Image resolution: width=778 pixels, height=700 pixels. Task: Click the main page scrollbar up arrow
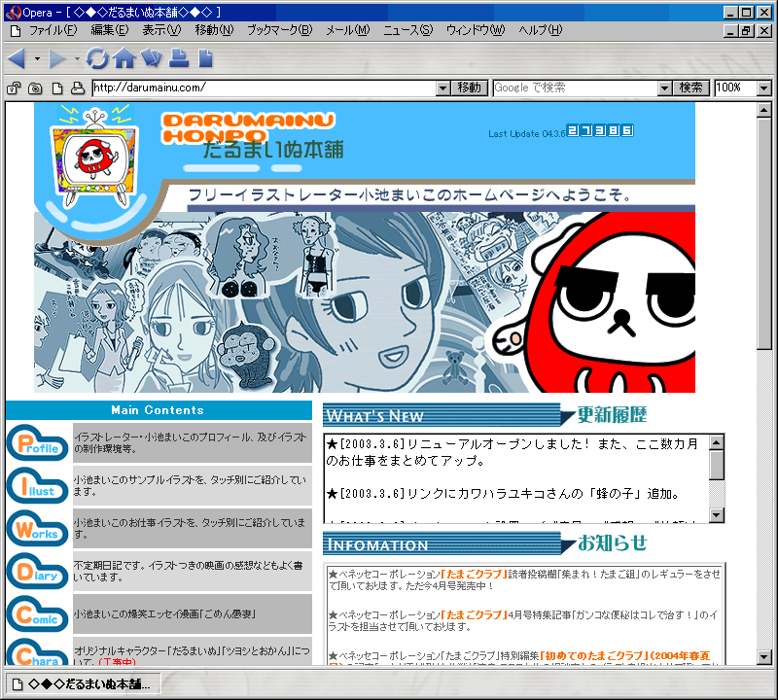[764, 111]
